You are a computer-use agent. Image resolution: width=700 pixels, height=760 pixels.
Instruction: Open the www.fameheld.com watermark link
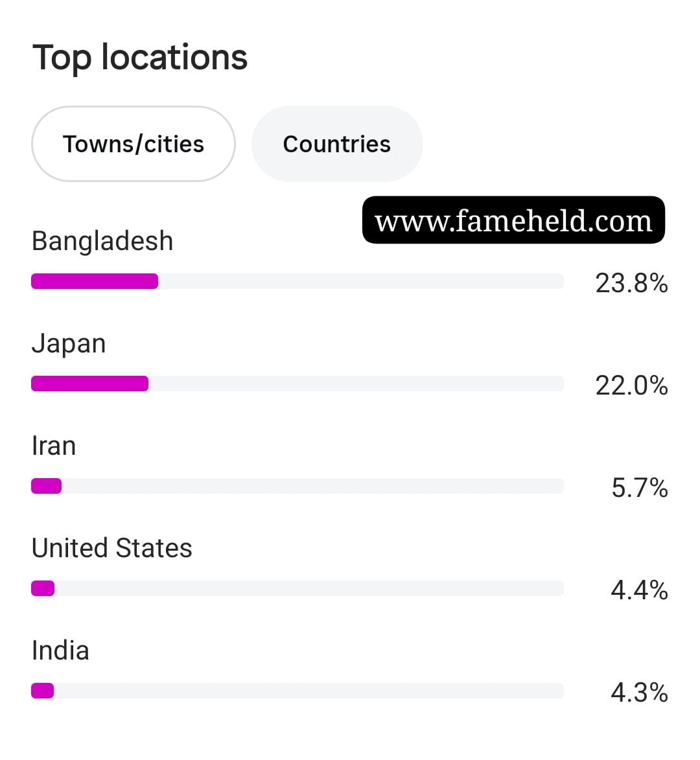click(x=513, y=220)
